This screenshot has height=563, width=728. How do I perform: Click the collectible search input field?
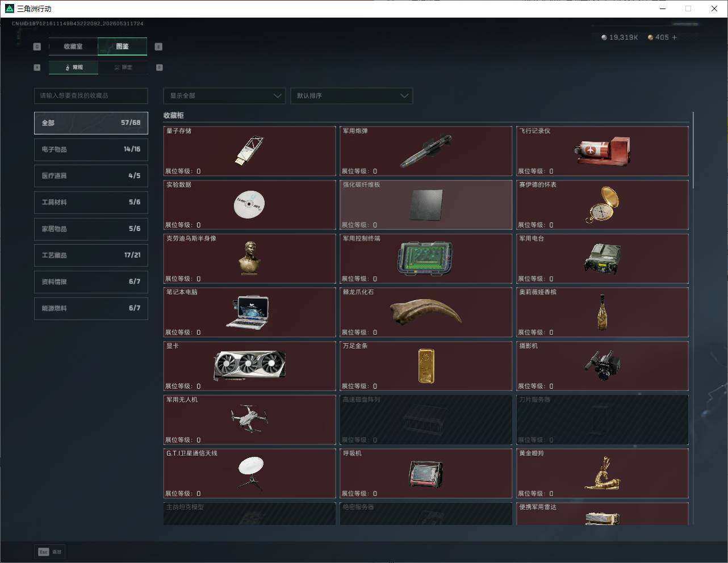(x=91, y=96)
